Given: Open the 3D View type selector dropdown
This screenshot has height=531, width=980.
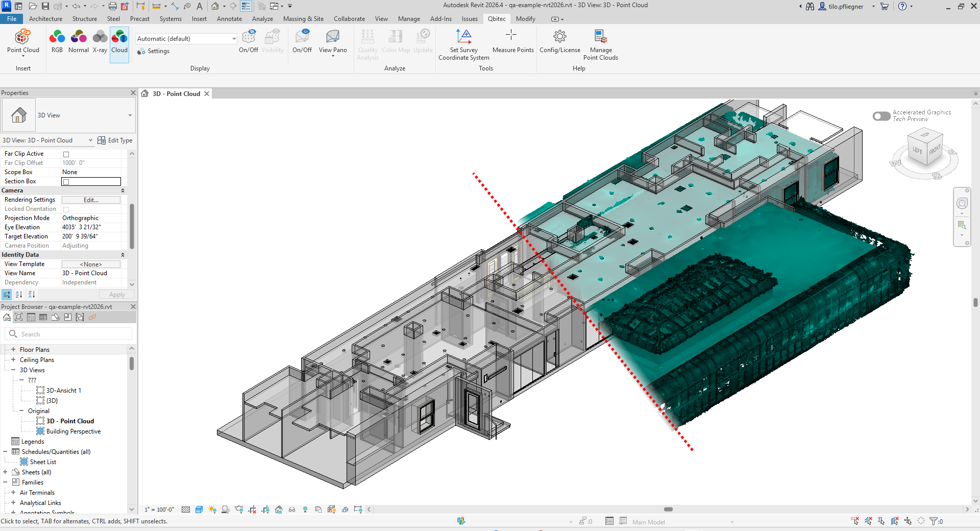Looking at the screenshot, I should pos(68,115).
